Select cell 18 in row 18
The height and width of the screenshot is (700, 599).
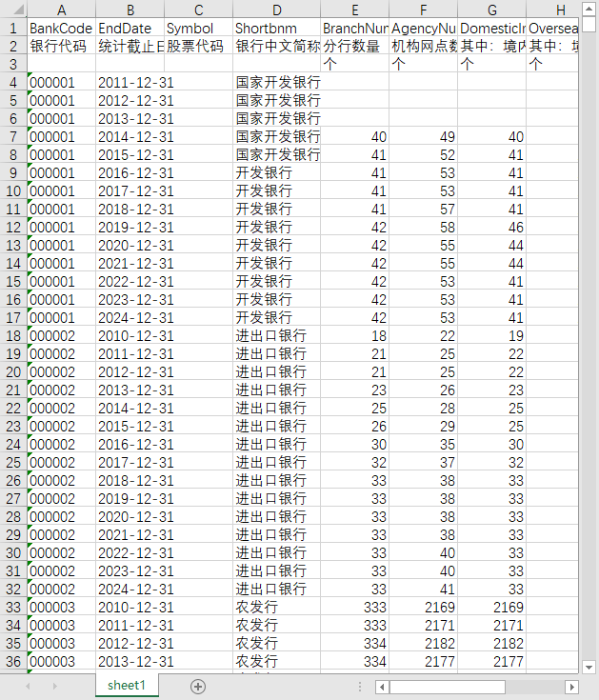click(x=355, y=335)
